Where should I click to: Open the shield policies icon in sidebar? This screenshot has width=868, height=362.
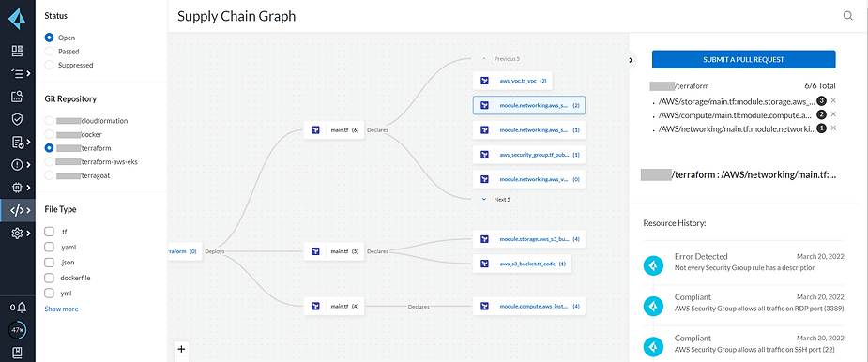point(17,119)
